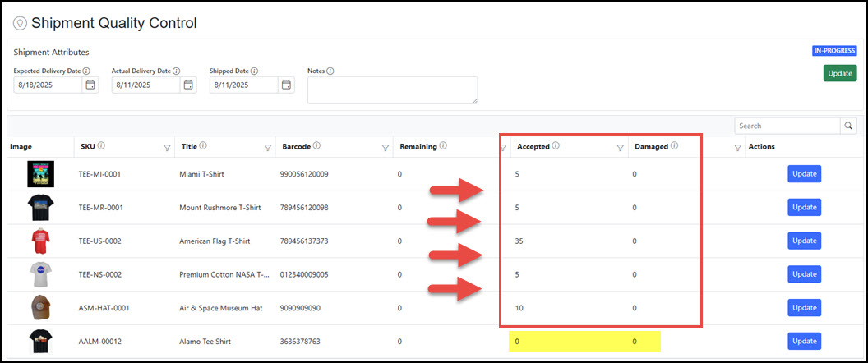Click the Accepted column info icon

(556, 146)
